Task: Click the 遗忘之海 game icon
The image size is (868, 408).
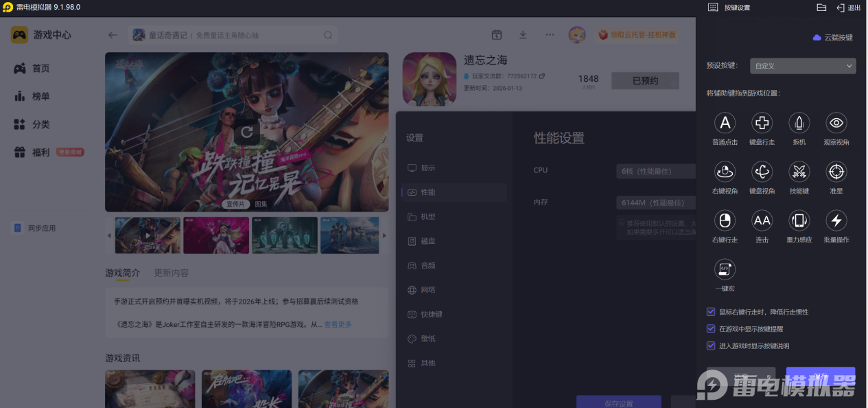Action: click(x=430, y=79)
